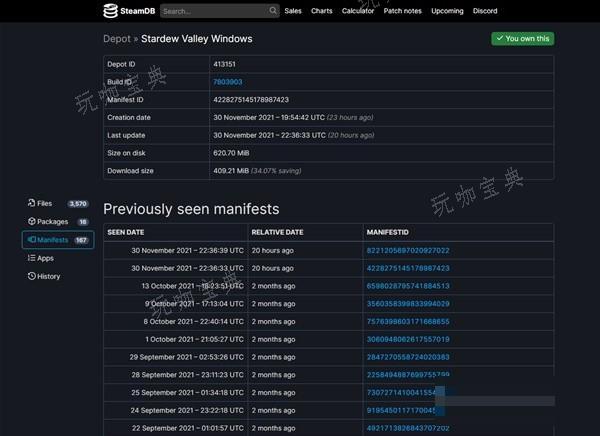The height and width of the screenshot is (436, 600).
Task: Click the Previously seen manifests heading
Action: (191, 209)
